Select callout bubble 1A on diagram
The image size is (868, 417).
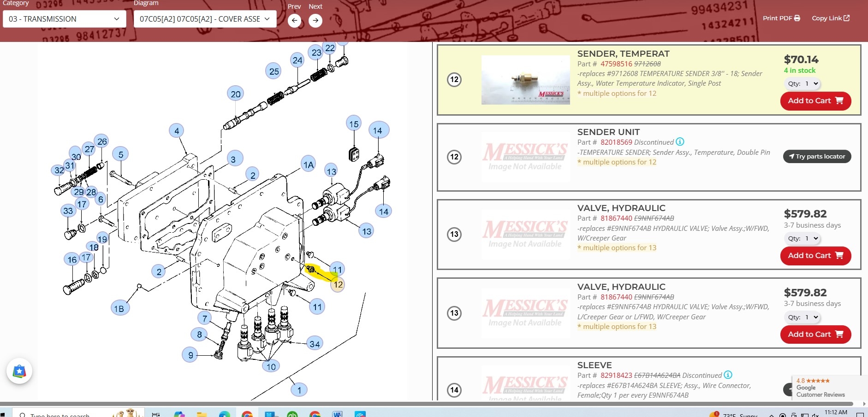tap(309, 164)
